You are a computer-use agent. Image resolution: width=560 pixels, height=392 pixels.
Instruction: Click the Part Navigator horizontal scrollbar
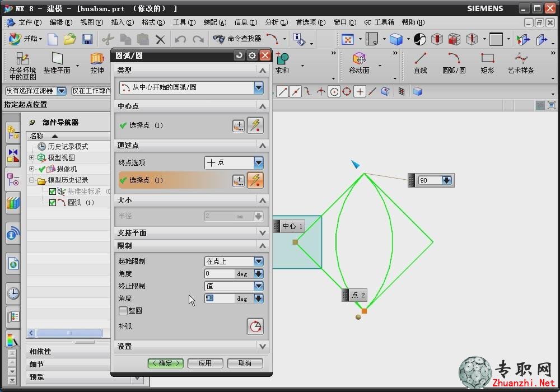(x=69, y=333)
